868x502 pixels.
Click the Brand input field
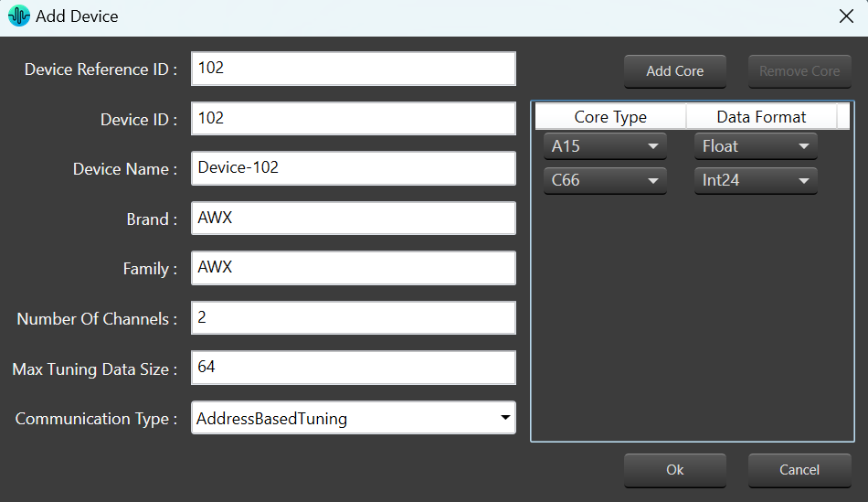[354, 219]
